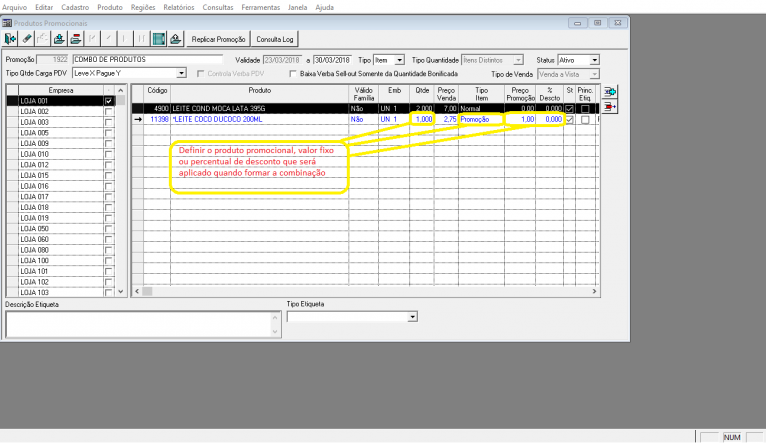Open the Regiões menu
Screen dimensions: 766x443
click(143, 7)
